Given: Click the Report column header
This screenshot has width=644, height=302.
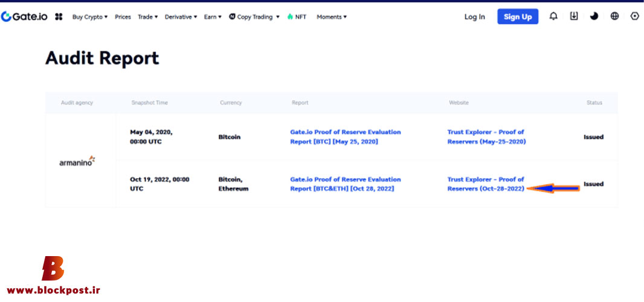Looking at the screenshot, I should click(300, 103).
